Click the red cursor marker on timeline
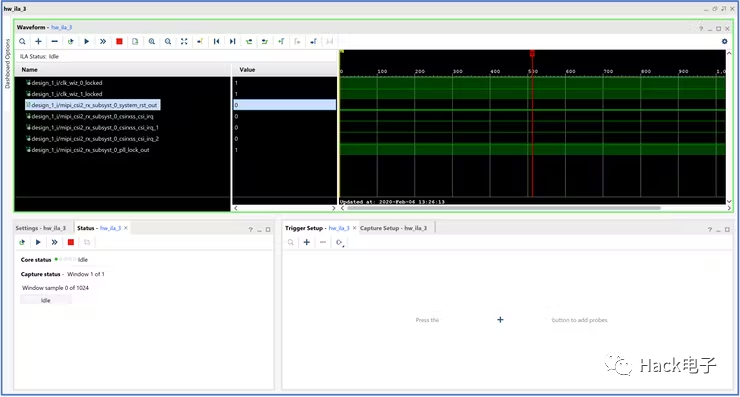Screen dimensions: 740x397 [532, 54]
